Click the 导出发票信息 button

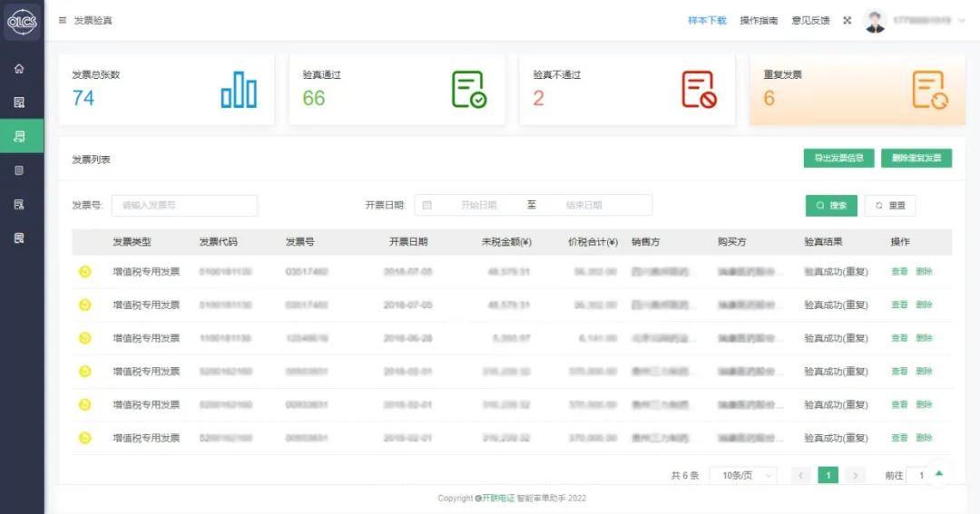click(x=838, y=158)
